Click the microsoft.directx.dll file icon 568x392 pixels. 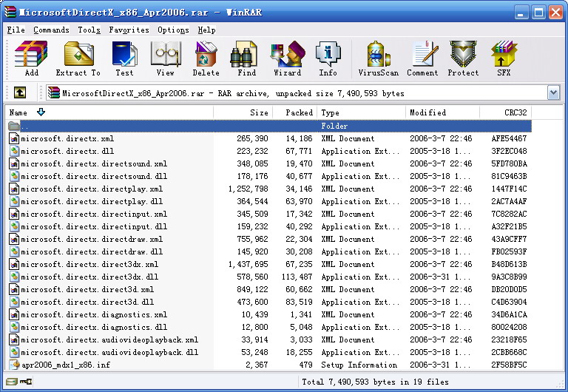14,151
